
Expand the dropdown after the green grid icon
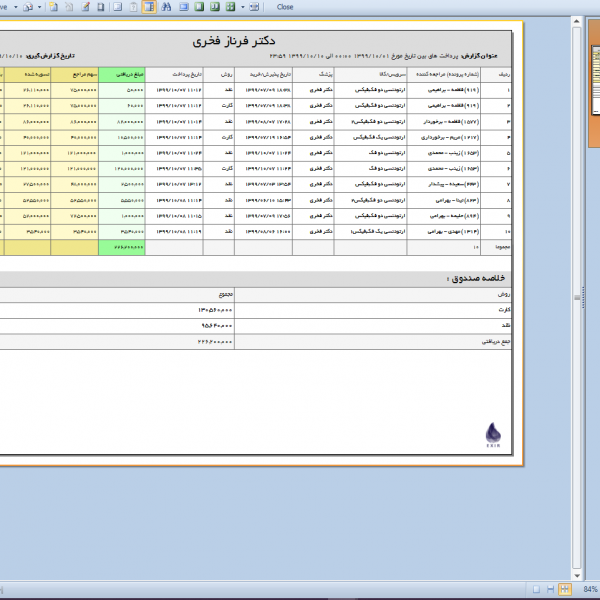pyautogui.click(x=242, y=6)
